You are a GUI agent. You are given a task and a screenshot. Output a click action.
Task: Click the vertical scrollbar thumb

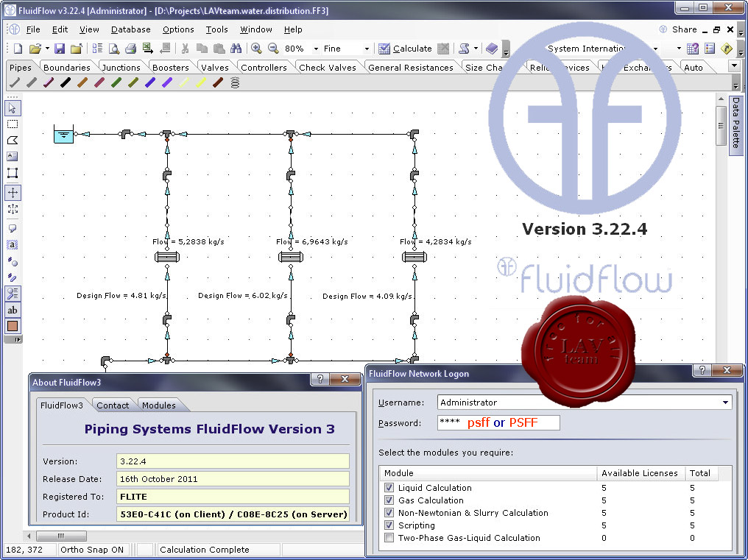721,125
